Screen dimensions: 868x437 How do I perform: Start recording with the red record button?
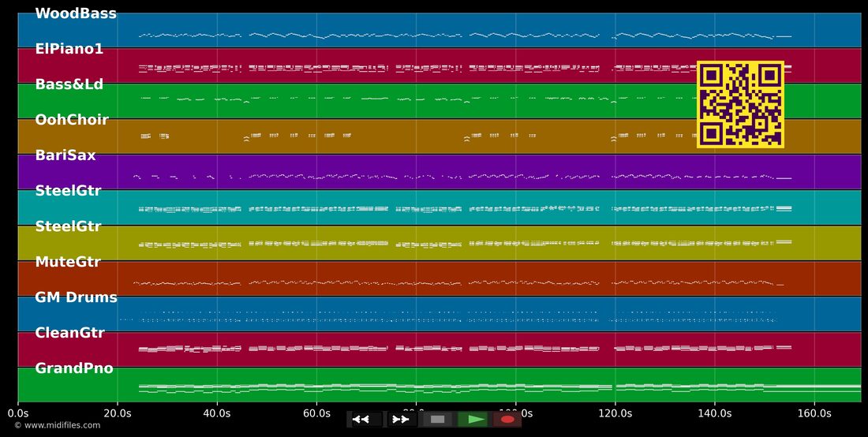coord(507,420)
